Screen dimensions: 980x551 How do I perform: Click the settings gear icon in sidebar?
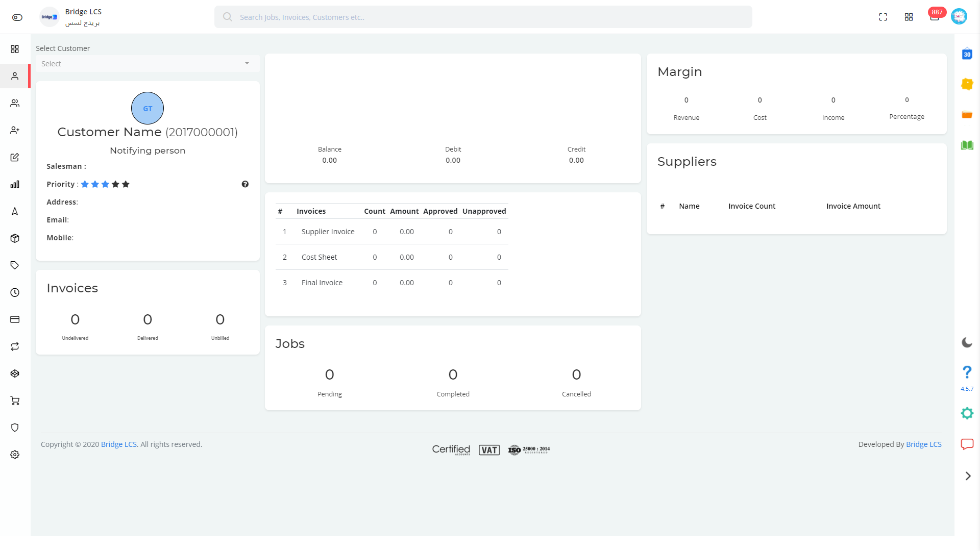pos(15,455)
